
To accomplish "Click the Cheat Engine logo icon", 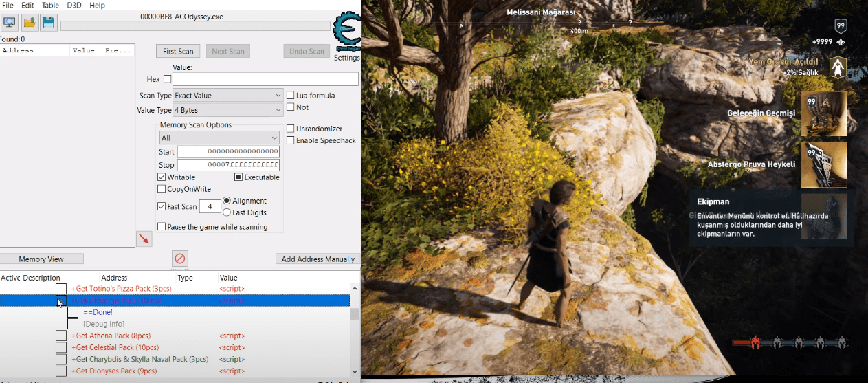I will 346,31.
